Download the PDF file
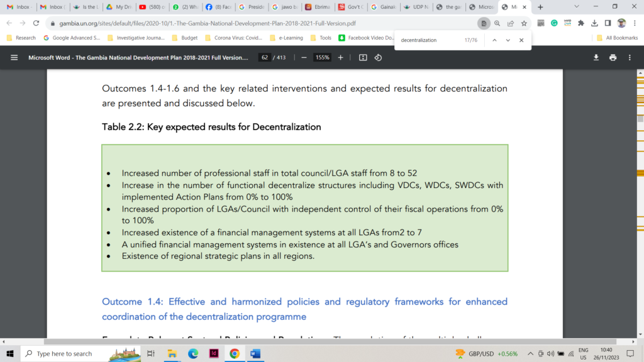644x362 pixels. pos(596,57)
